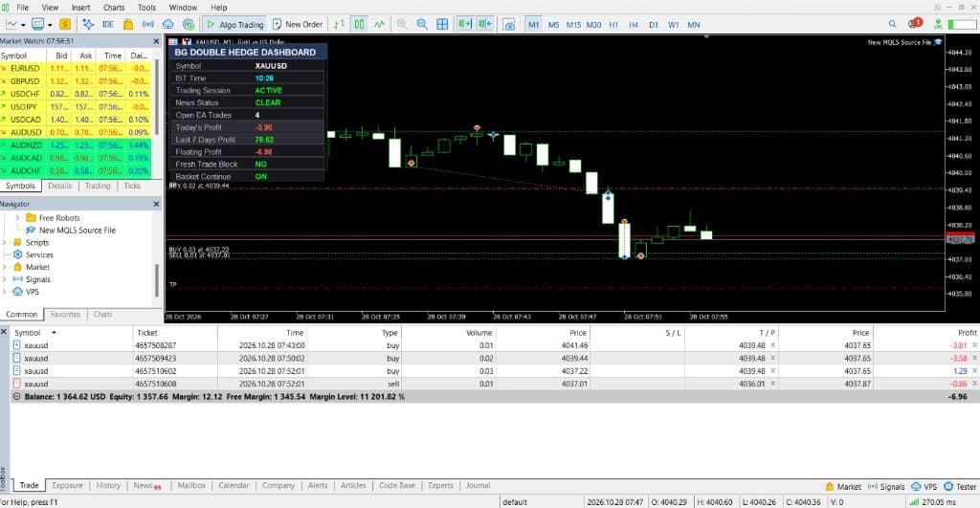This screenshot has width=980, height=508.
Task: Open chart profiles dropdown arrow
Action: pos(50,25)
